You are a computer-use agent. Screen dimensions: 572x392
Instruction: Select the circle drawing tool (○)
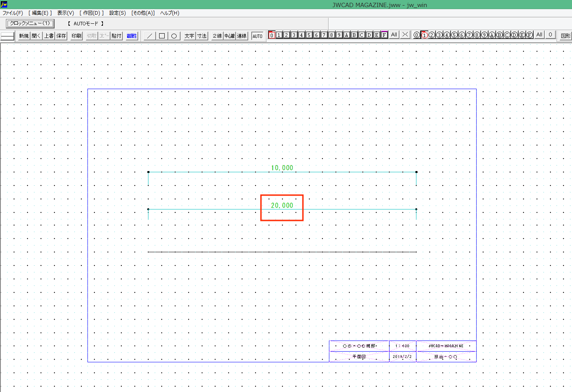(x=174, y=36)
